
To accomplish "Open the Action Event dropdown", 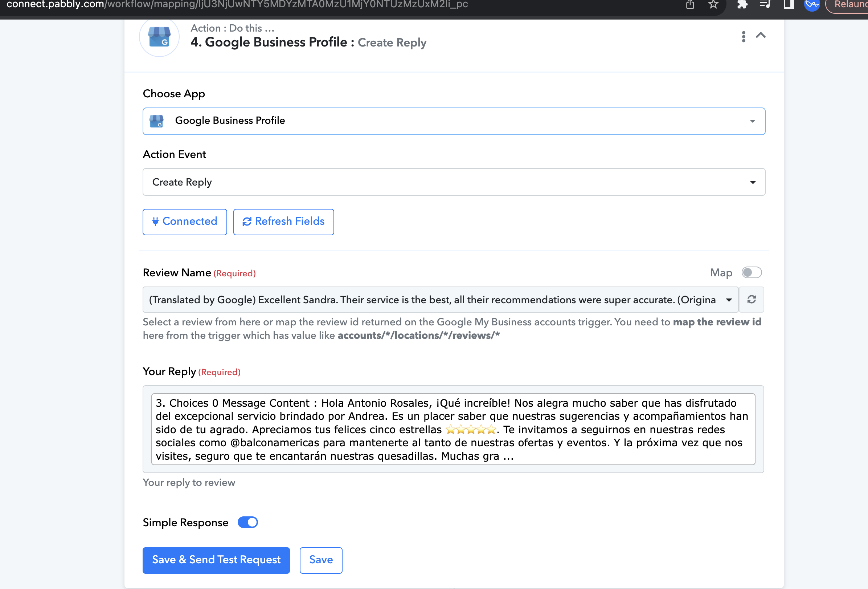I will click(x=454, y=182).
